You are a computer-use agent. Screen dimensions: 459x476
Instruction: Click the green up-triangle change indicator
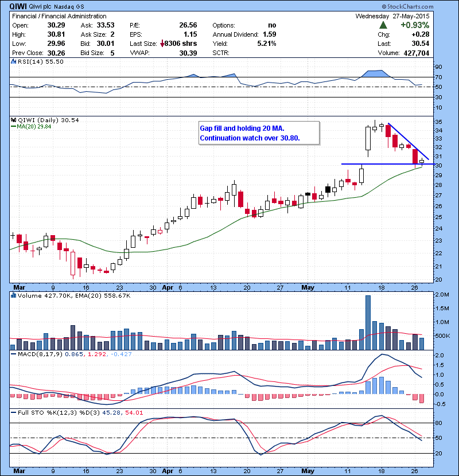point(383,25)
